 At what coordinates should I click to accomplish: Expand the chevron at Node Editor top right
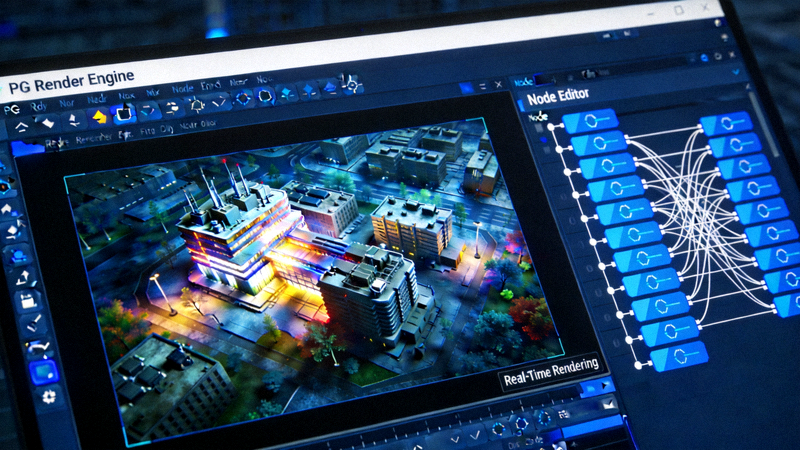[736, 73]
